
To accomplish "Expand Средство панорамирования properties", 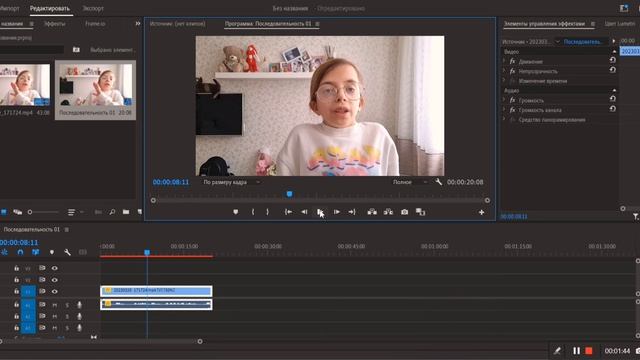I will (504, 120).
